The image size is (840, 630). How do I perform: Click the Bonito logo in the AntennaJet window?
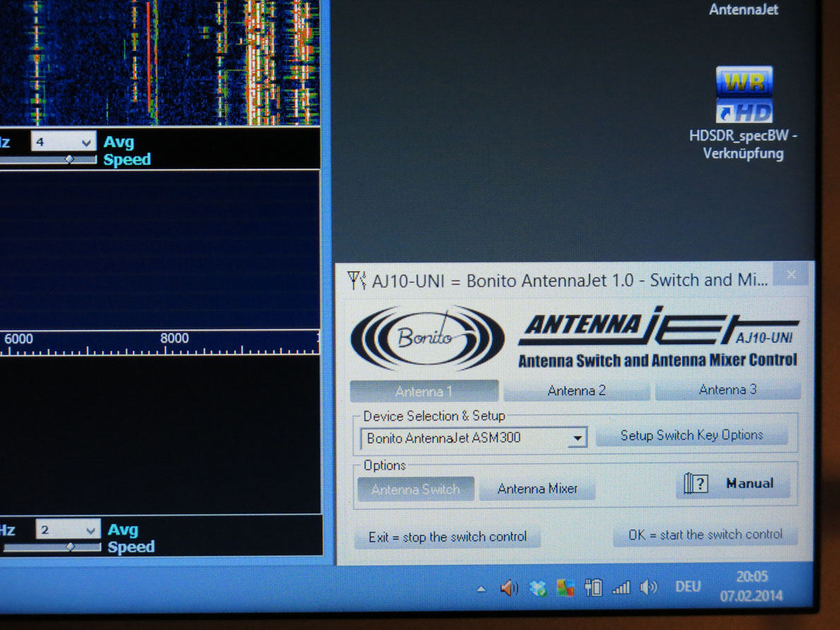pyautogui.click(x=427, y=339)
